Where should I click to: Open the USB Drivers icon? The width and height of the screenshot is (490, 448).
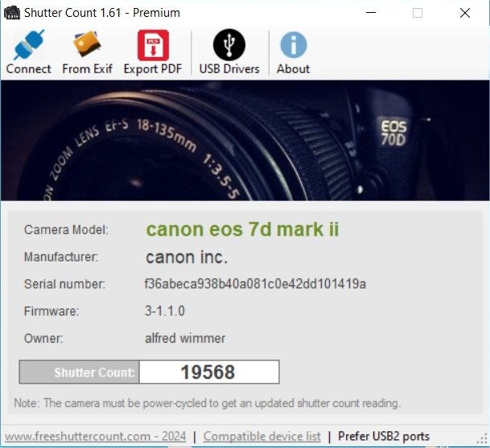point(229,45)
